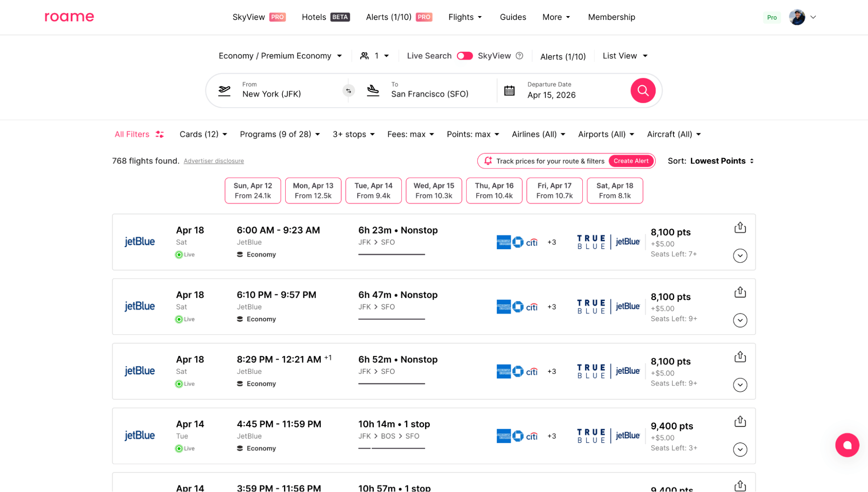Click the All Filters sliders icon

pyautogui.click(x=160, y=134)
